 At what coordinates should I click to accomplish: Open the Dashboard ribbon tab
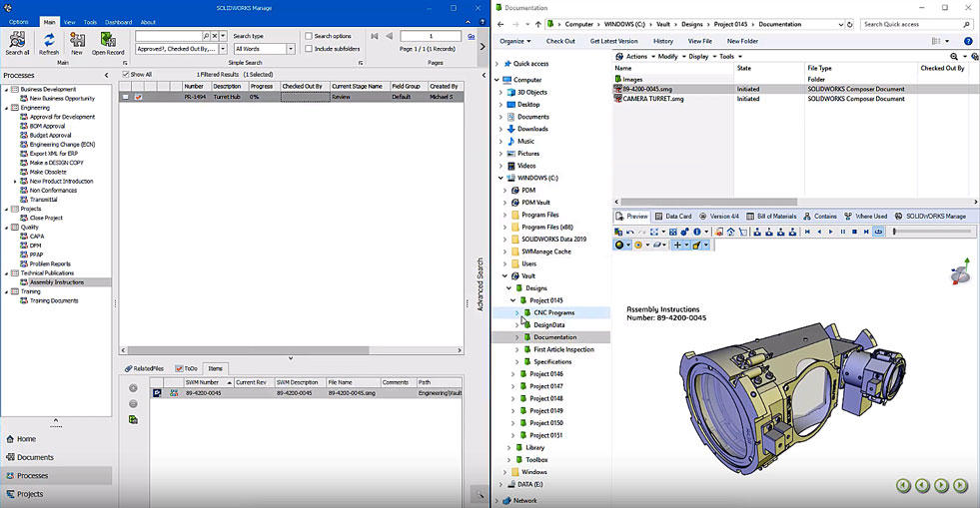[x=118, y=21]
